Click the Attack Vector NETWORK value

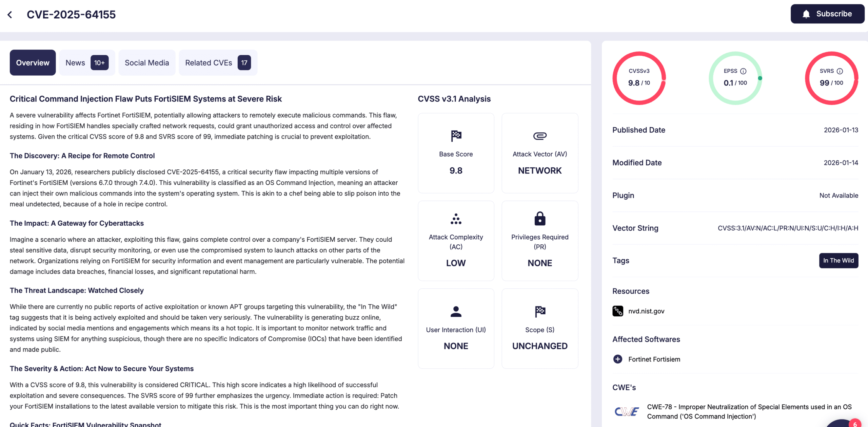[540, 171]
